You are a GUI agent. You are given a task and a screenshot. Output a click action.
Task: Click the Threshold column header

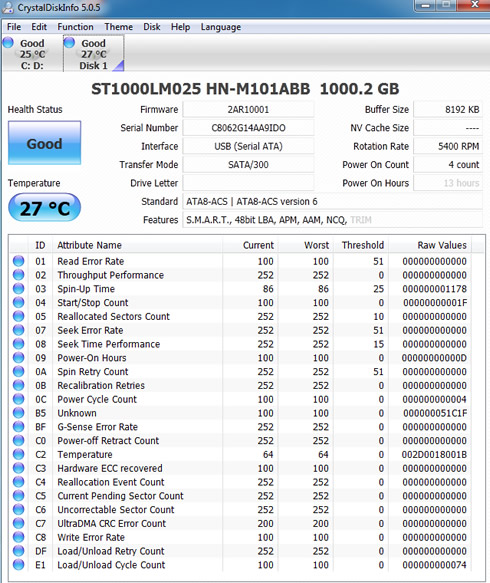pyautogui.click(x=361, y=245)
